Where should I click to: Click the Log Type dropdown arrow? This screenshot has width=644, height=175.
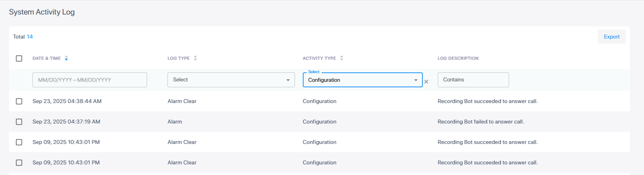tap(288, 80)
